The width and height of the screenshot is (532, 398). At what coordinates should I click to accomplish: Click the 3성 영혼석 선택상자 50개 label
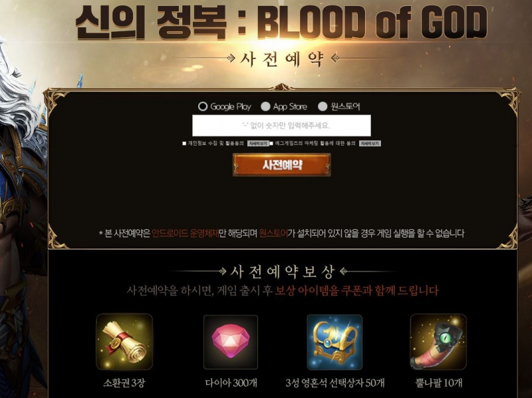[335, 383]
